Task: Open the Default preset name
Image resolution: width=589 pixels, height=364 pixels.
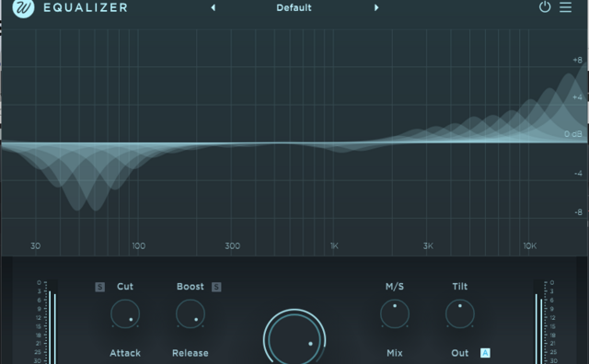Action: click(x=294, y=7)
